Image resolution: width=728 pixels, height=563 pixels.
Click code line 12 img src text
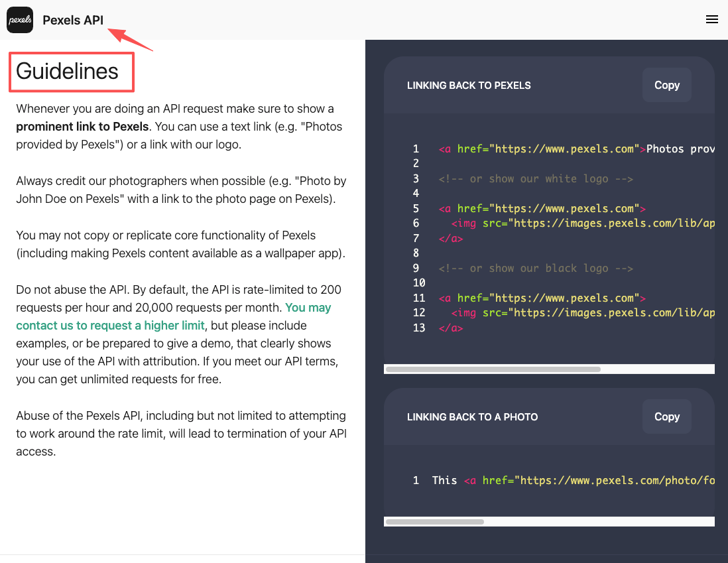(x=583, y=312)
